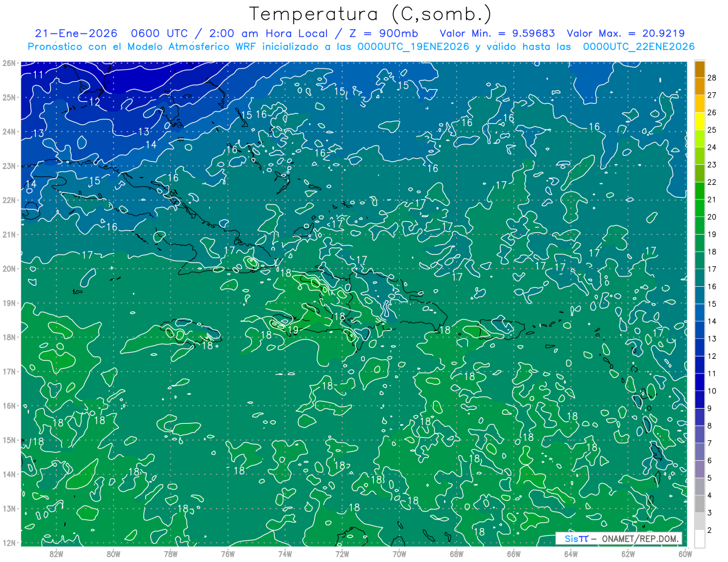The image size is (728, 562).
Task: Click the latitude label "13N"
Action: 9,508
